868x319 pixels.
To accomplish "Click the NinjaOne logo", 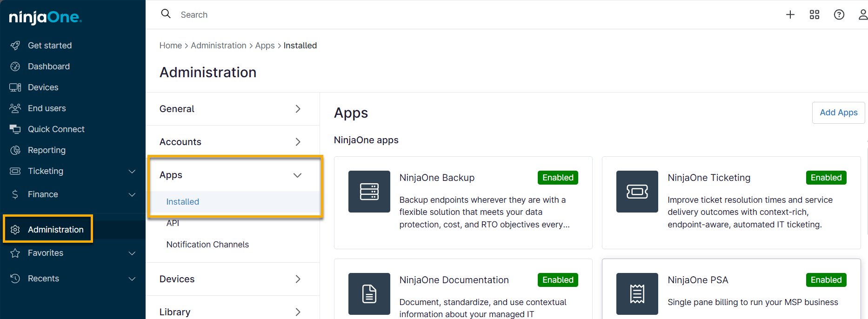I will [45, 18].
